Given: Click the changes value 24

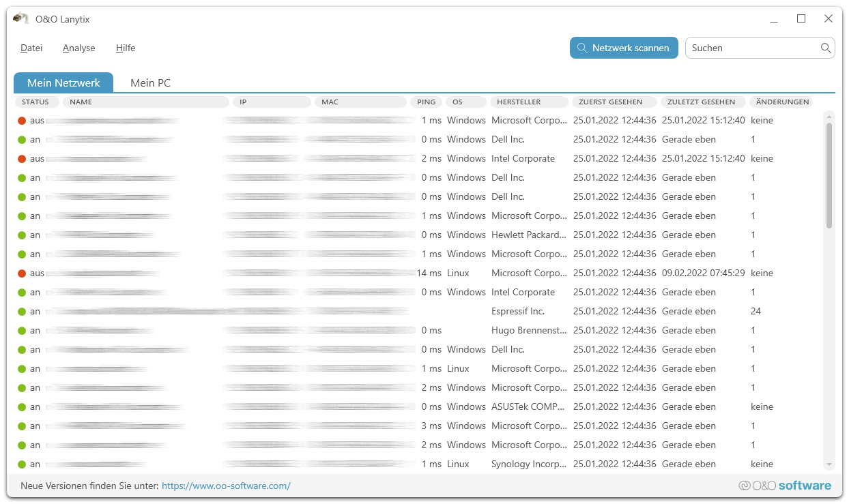Looking at the screenshot, I should click(x=756, y=312).
